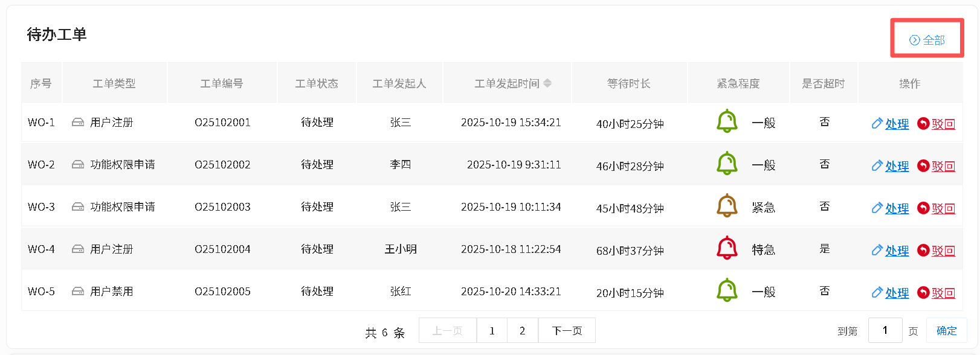Click the tray icon beside 用户注册 in WO-1
Screen dimensions: 980x355
click(78, 123)
